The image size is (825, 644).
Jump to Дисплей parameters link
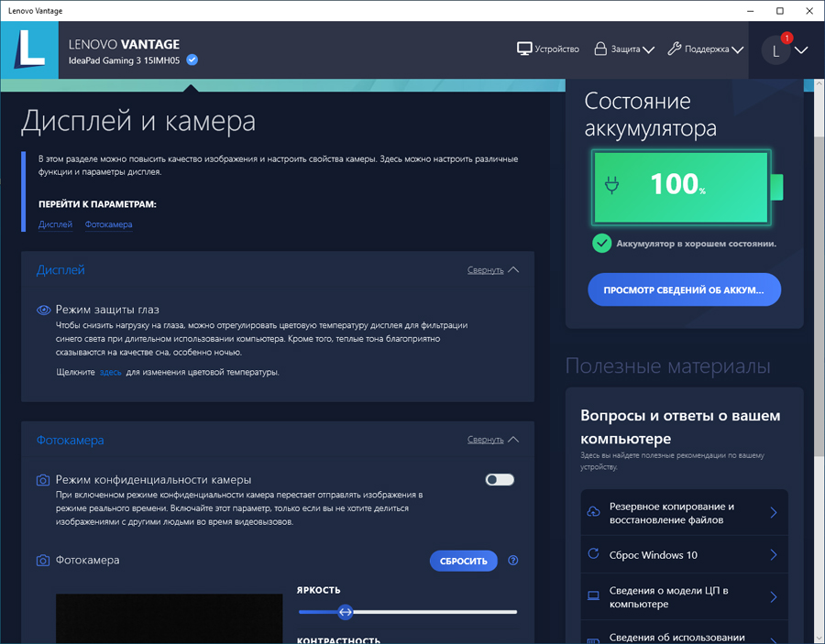(55, 224)
